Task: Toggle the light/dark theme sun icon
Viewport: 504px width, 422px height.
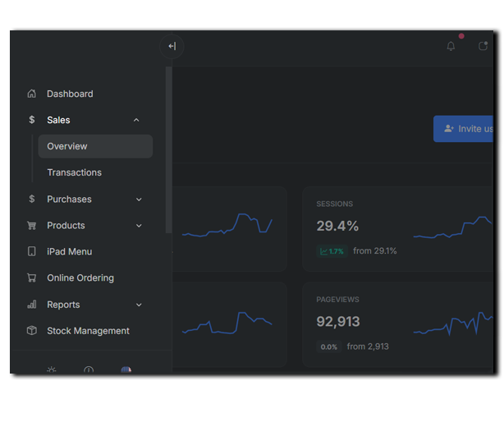Action: tap(52, 371)
